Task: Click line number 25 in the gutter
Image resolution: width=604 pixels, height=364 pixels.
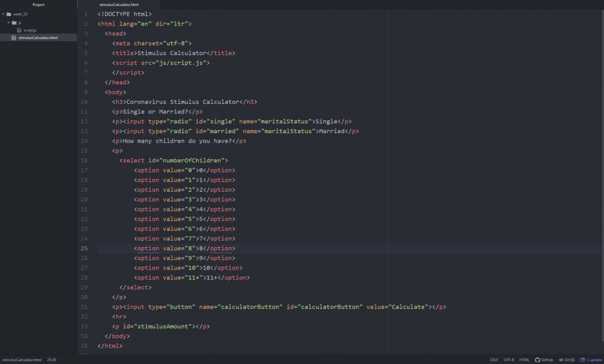Action: pyautogui.click(x=84, y=248)
